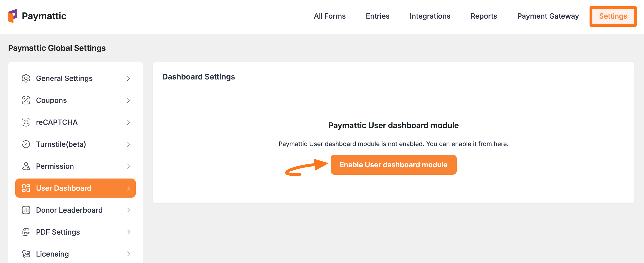This screenshot has height=263, width=644.
Task: Navigate to the Entries section
Action: pyautogui.click(x=377, y=16)
